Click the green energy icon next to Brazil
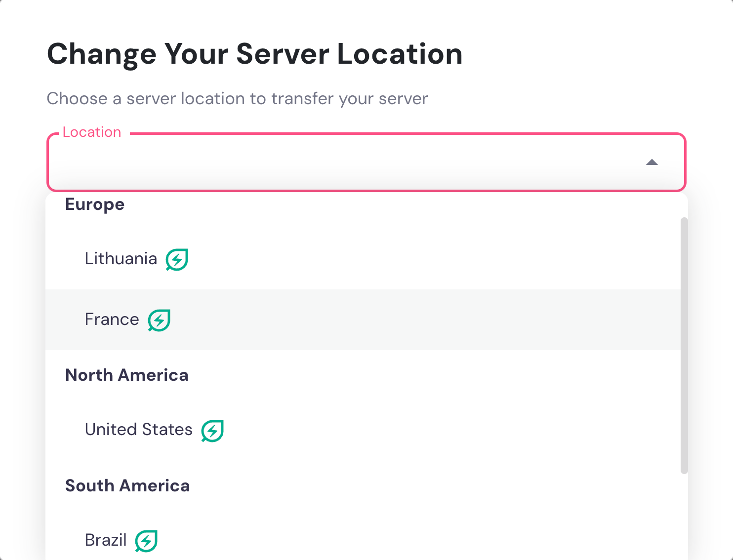733x560 pixels. point(146,541)
